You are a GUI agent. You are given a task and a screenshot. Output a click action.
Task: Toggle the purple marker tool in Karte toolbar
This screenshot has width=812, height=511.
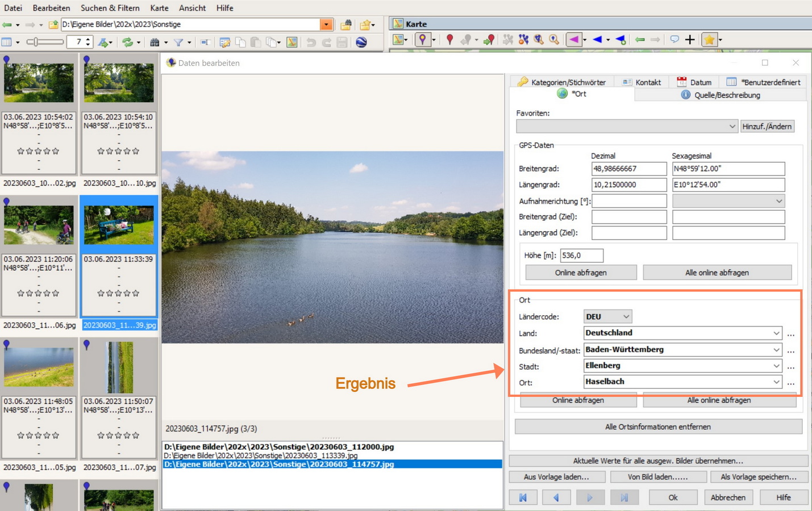(422, 39)
